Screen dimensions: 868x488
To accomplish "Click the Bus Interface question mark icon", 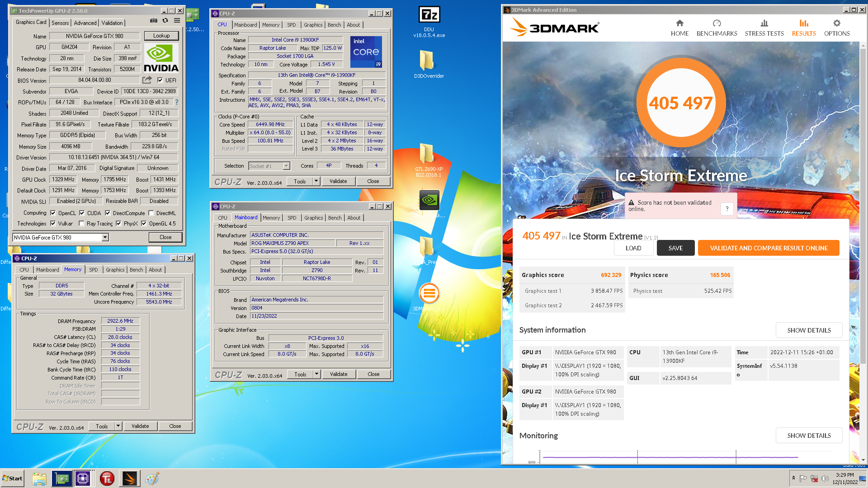I will [177, 102].
